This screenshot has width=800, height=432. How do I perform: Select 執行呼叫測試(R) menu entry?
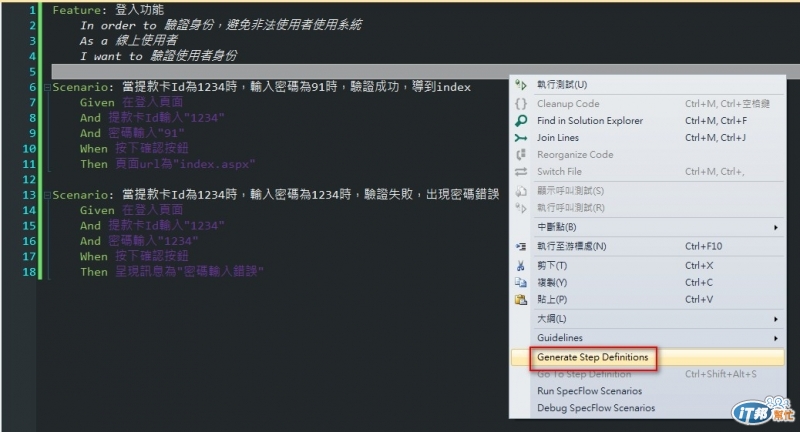click(647, 208)
